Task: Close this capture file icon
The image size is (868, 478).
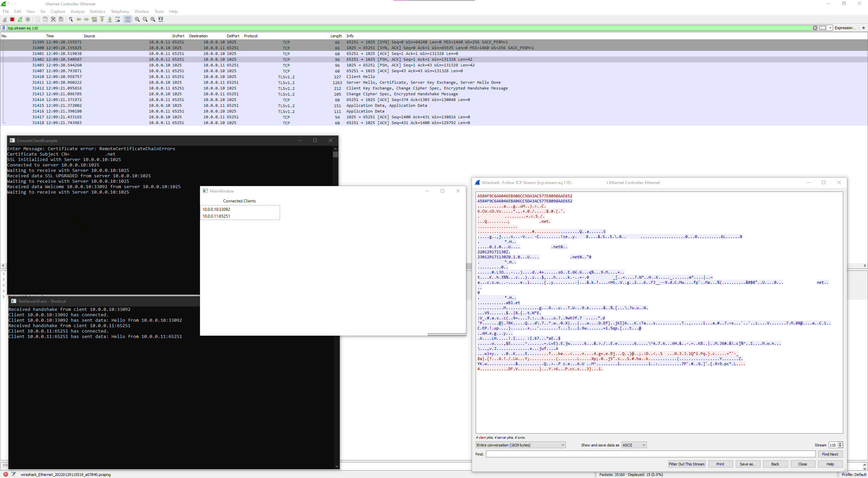Action: [x=53, y=19]
